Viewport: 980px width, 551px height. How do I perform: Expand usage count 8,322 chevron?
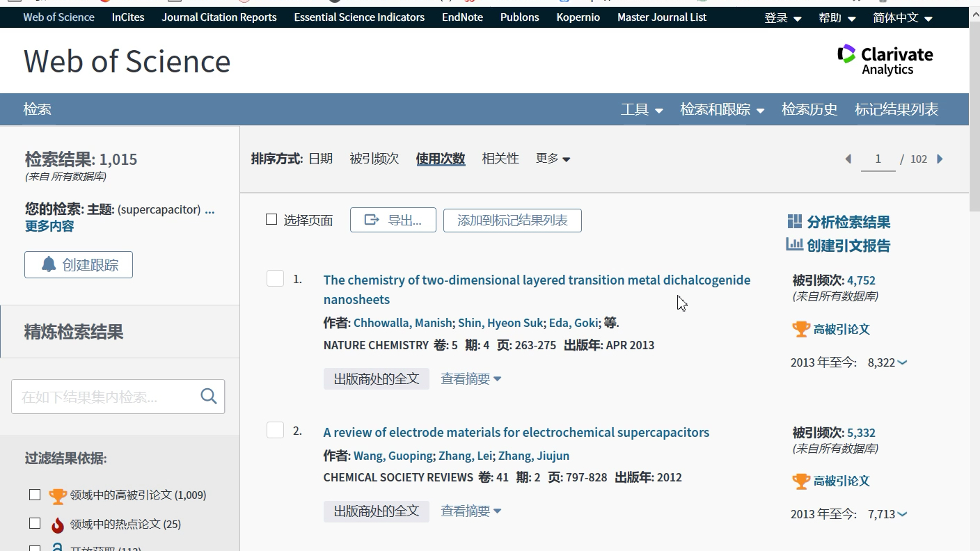tap(903, 362)
